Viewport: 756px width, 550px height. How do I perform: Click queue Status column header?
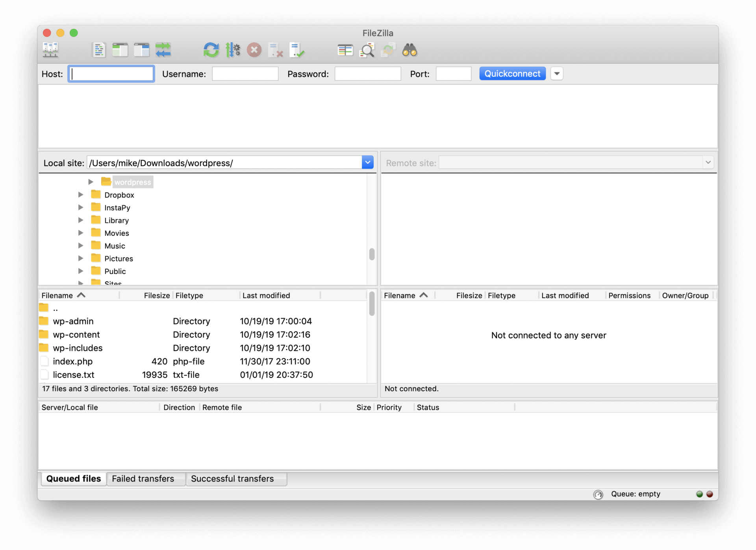click(x=465, y=407)
